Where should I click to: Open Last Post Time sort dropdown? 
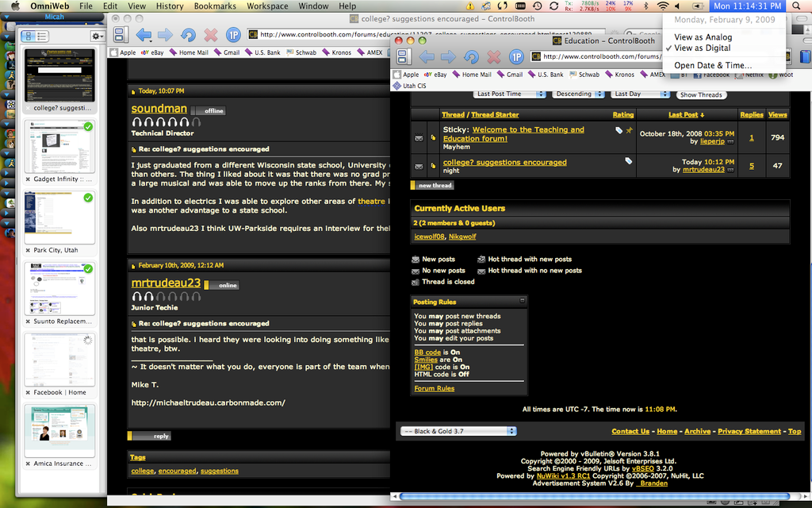coord(510,94)
